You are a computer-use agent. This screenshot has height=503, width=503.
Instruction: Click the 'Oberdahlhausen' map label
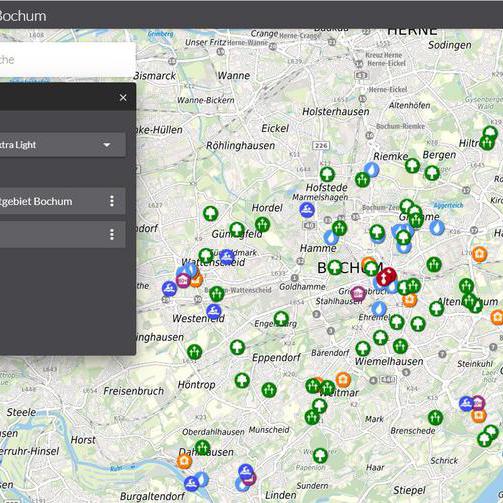coord(213,432)
